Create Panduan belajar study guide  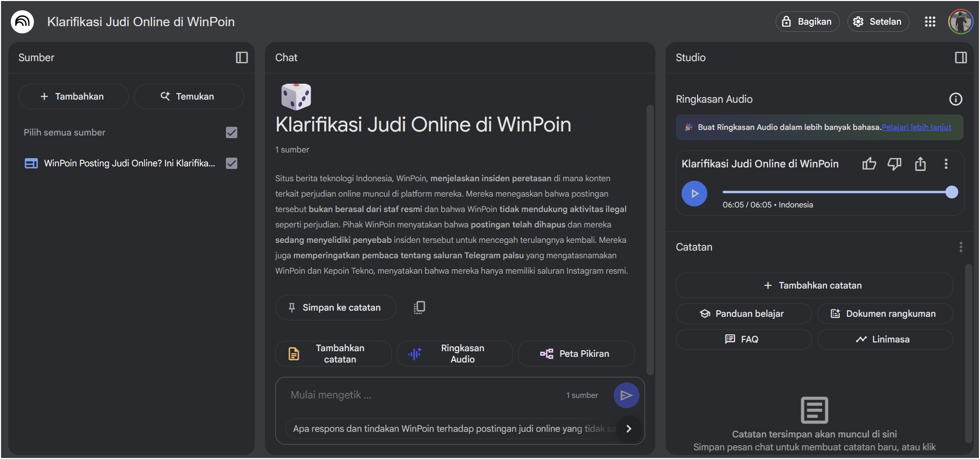point(744,314)
